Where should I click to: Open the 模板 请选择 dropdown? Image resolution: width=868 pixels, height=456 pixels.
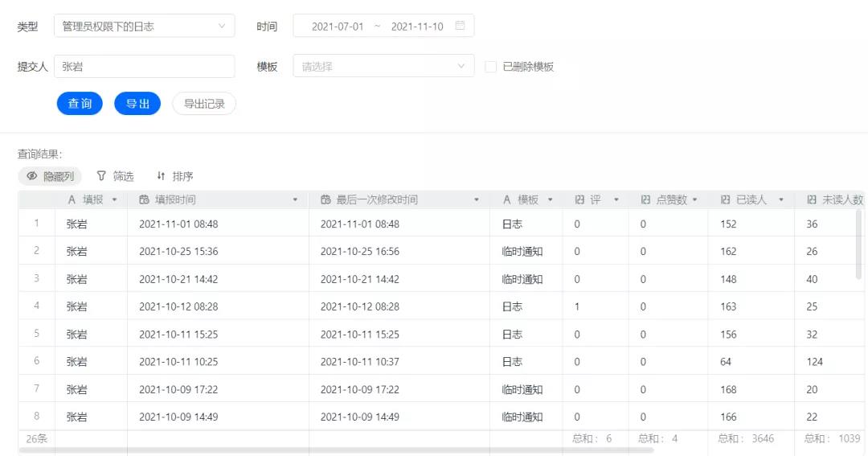click(x=383, y=66)
